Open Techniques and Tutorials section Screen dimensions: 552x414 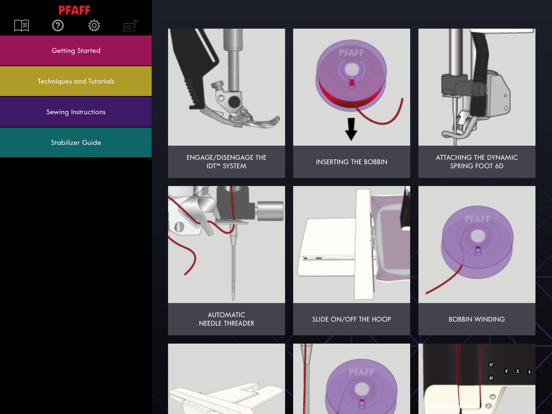click(76, 81)
